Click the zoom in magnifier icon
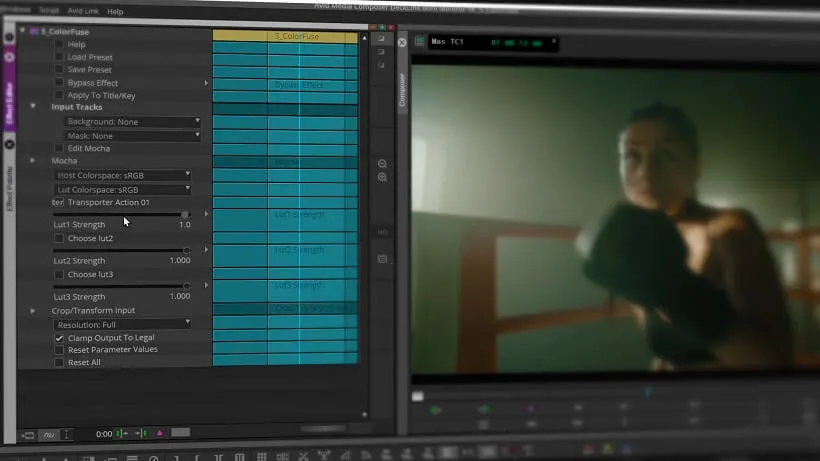Viewport: 820px width, 461px height. pos(382,177)
